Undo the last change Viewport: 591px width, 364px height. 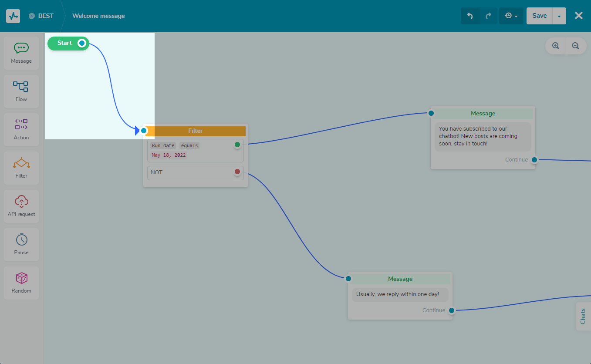[x=470, y=16]
